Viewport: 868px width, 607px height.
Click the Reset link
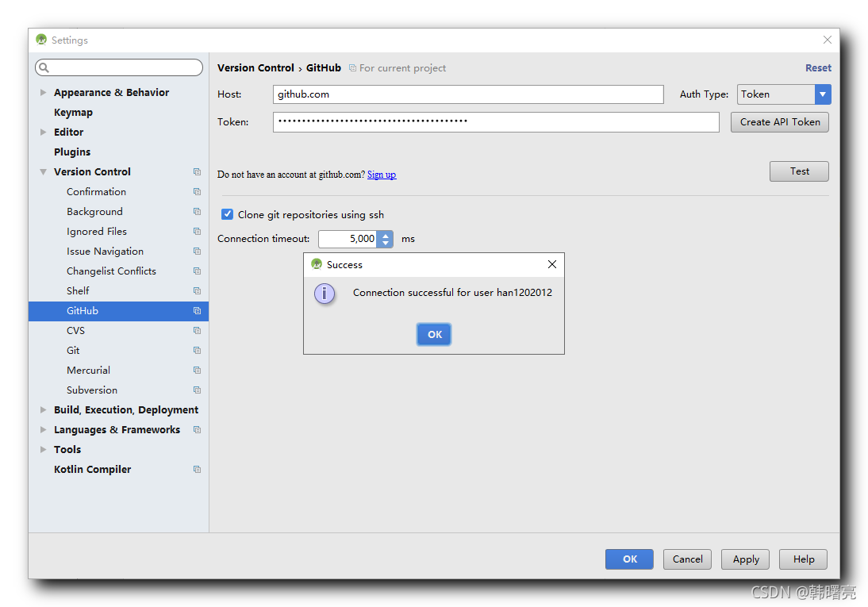tap(818, 67)
